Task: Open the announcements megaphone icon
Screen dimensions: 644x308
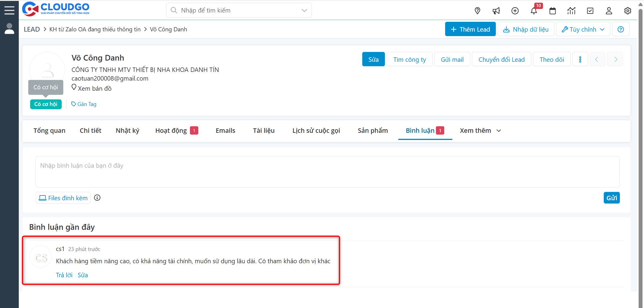Action: tap(496, 10)
